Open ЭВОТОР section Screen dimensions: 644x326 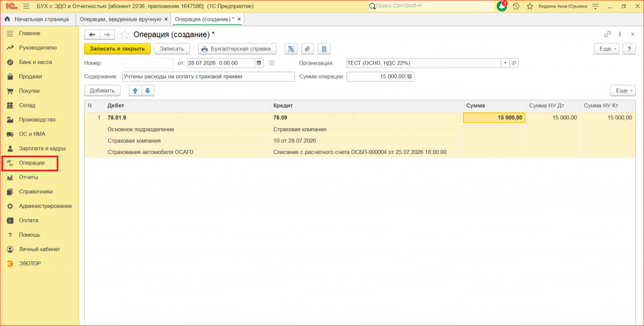30,263
